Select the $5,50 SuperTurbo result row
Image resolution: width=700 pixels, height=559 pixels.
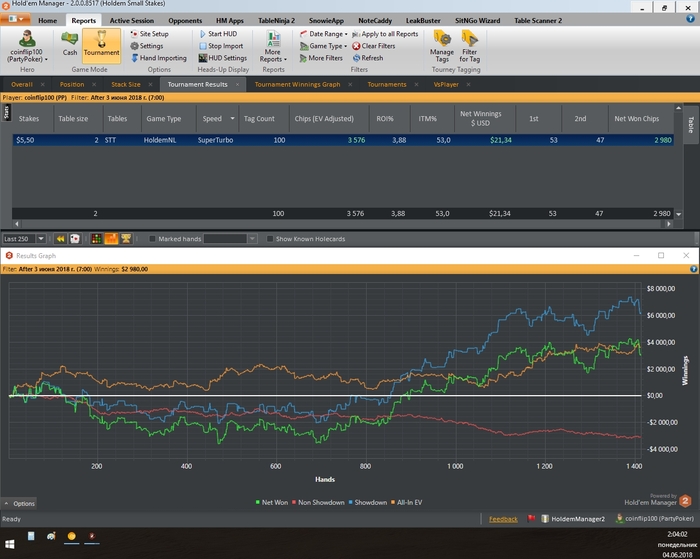(342, 140)
